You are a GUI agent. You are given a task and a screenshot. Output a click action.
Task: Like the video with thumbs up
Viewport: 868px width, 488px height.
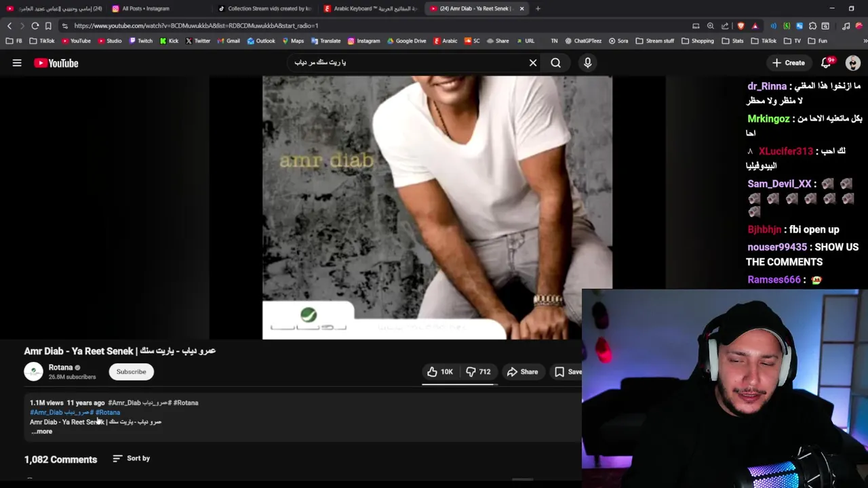440,371
